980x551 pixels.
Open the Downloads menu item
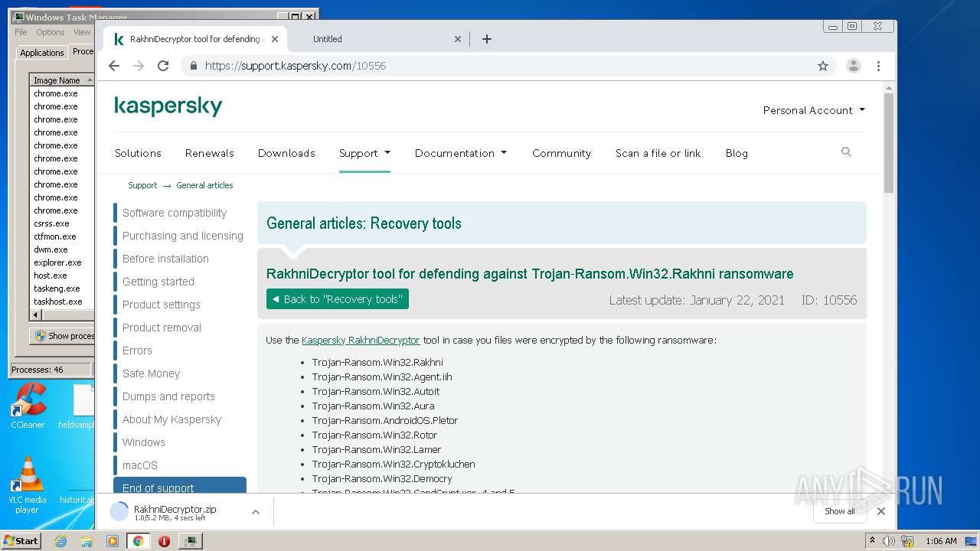tap(286, 153)
